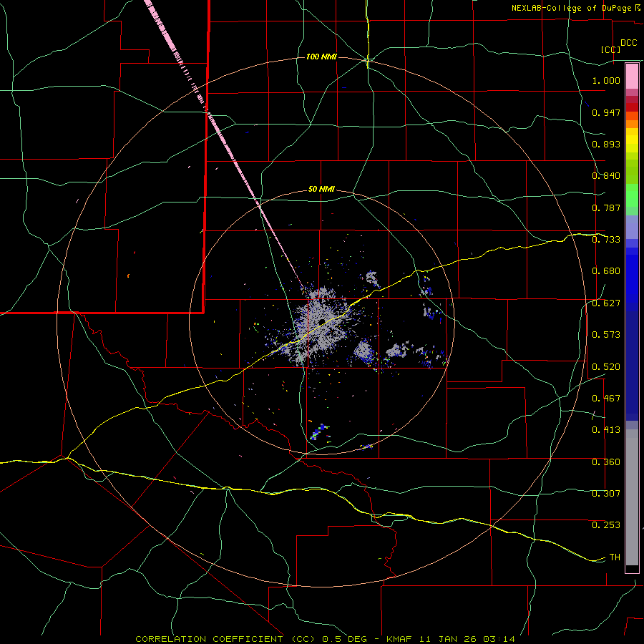
Task: Click the 100 NMI range ring label
Action: [321, 57]
